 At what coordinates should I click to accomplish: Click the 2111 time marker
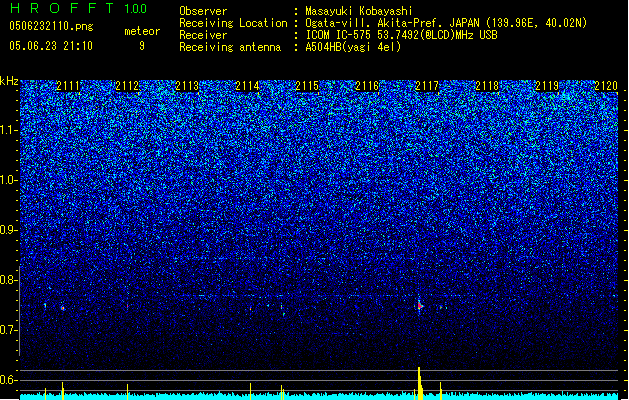68,86
